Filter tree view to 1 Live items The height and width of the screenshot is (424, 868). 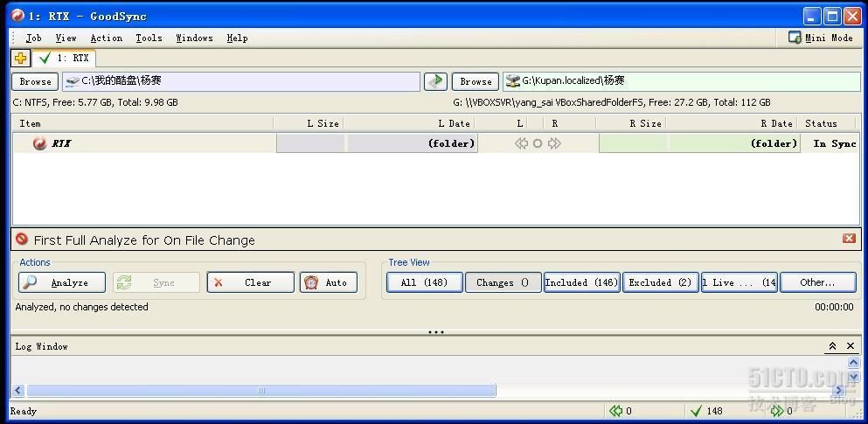[x=740, y=282]
